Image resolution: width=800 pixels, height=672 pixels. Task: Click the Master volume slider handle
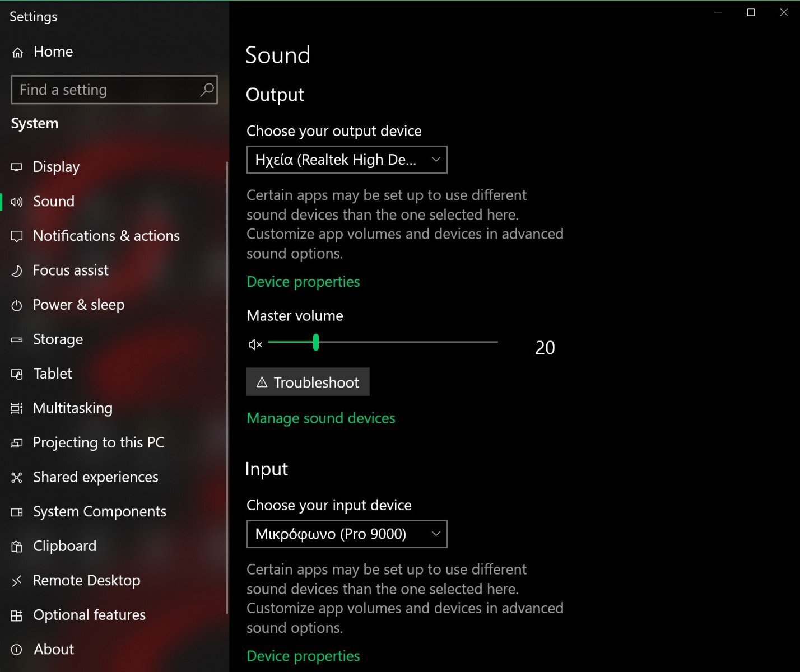[x=316, y=342]
